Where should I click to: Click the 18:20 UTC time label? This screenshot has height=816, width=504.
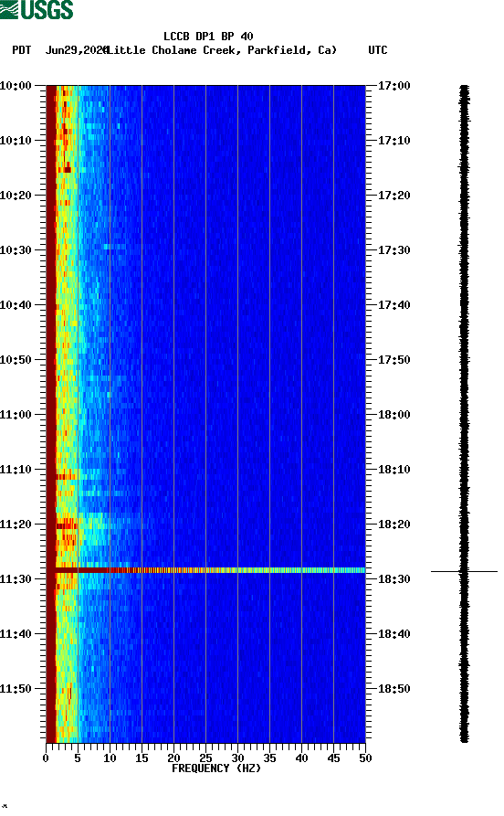point(394,525)
